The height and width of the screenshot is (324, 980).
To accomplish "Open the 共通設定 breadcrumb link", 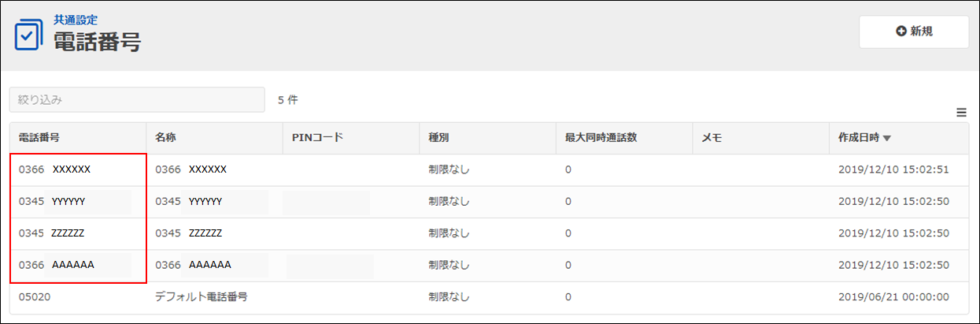I will [76, 19].
